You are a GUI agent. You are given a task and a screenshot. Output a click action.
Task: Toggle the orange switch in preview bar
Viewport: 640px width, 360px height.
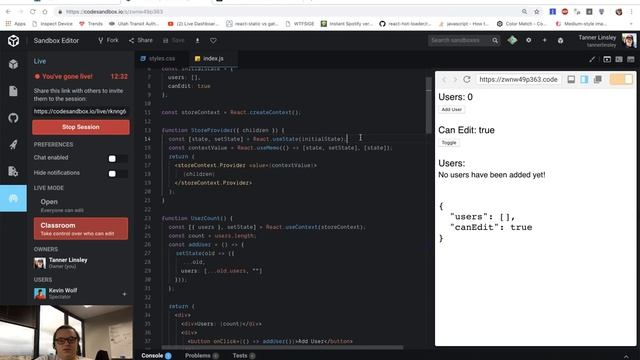point(621,79)
